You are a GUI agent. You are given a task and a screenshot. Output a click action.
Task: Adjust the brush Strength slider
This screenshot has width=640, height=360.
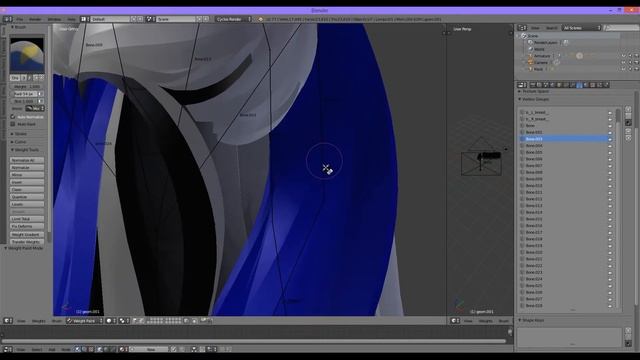(x=24, y=101)
